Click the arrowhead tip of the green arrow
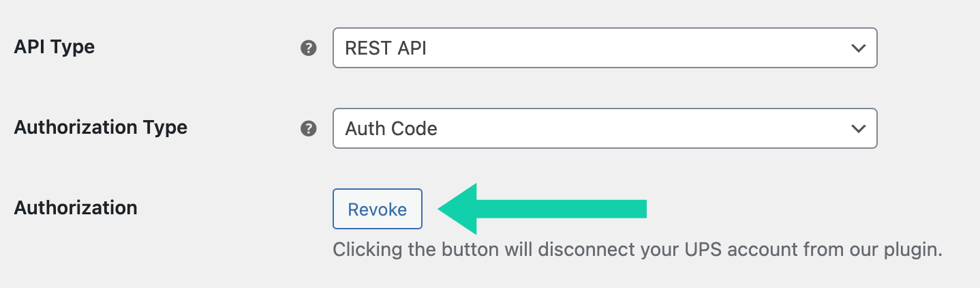980x288 pixels. click(x=443, y=209)
